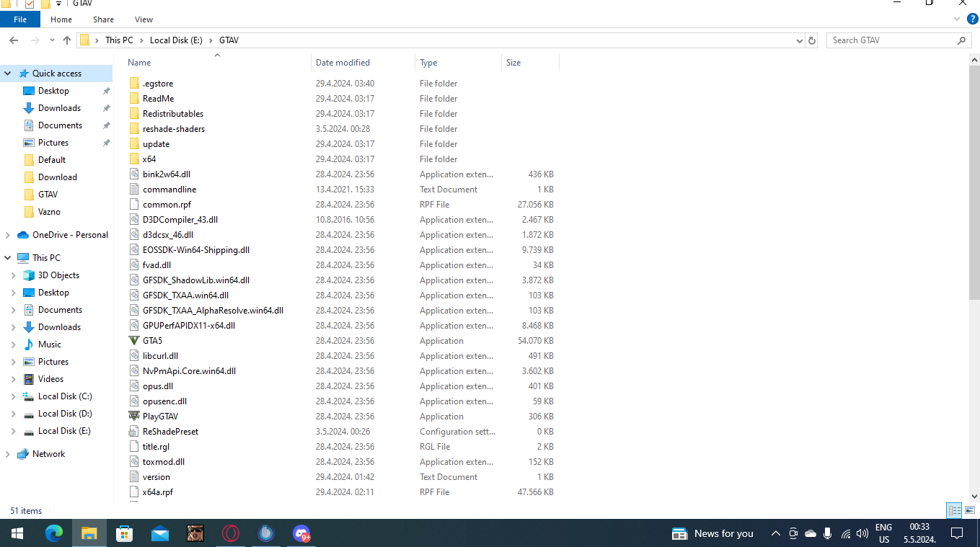Select the PlayGTAV application icon
Image resolution: width=980 pixels, height=547 pixels.
(x=134, y=416)
